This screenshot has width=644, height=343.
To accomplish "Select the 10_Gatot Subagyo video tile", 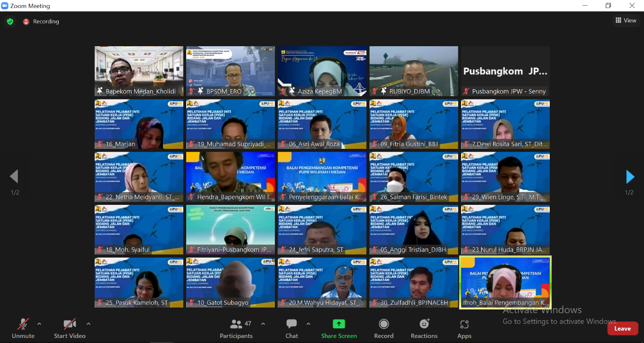I will pyautogui.click(x=230, y=282).
